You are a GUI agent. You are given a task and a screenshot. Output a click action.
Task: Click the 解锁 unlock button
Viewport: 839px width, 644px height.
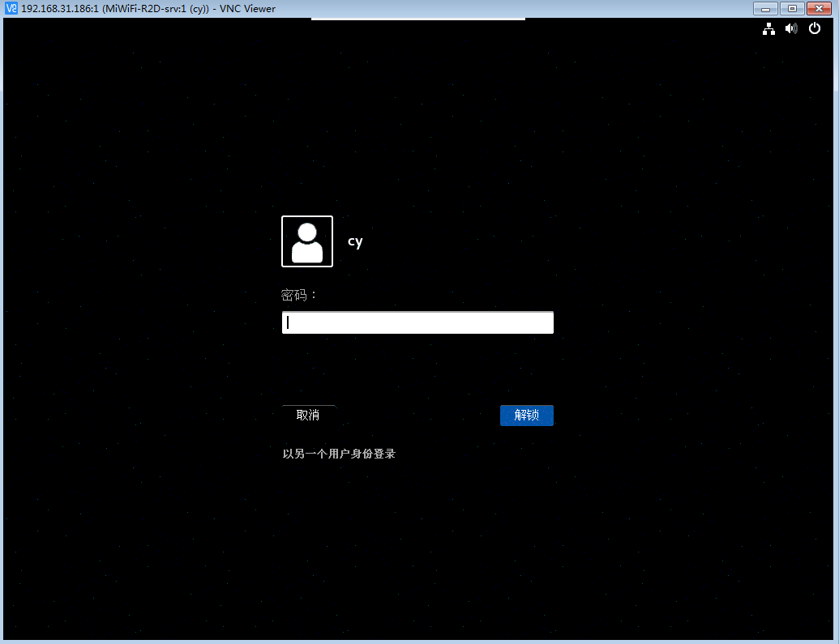[x=527, y=415]
